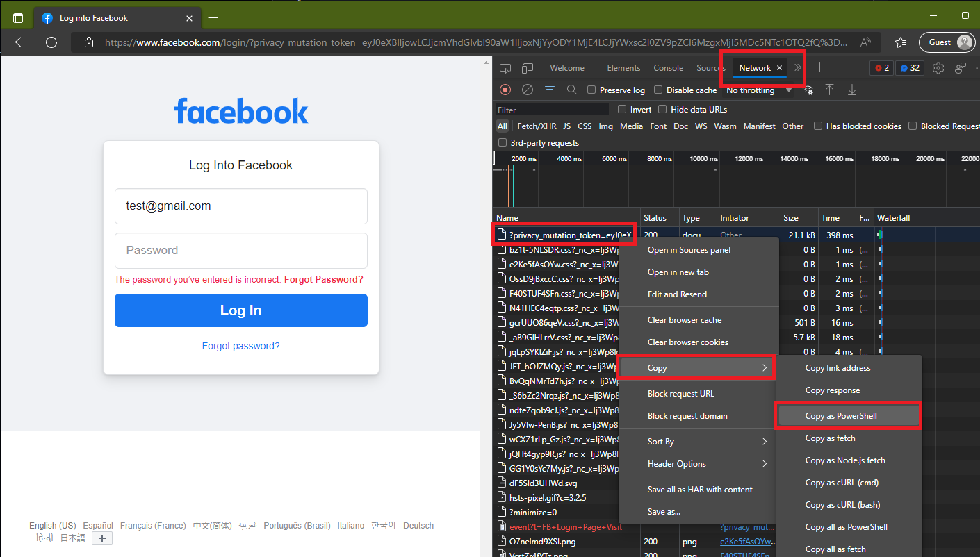The width and height of the screenshot is (980, 557).
Task: Toggle the network filter funnel icon
Action: pos(550,90)
